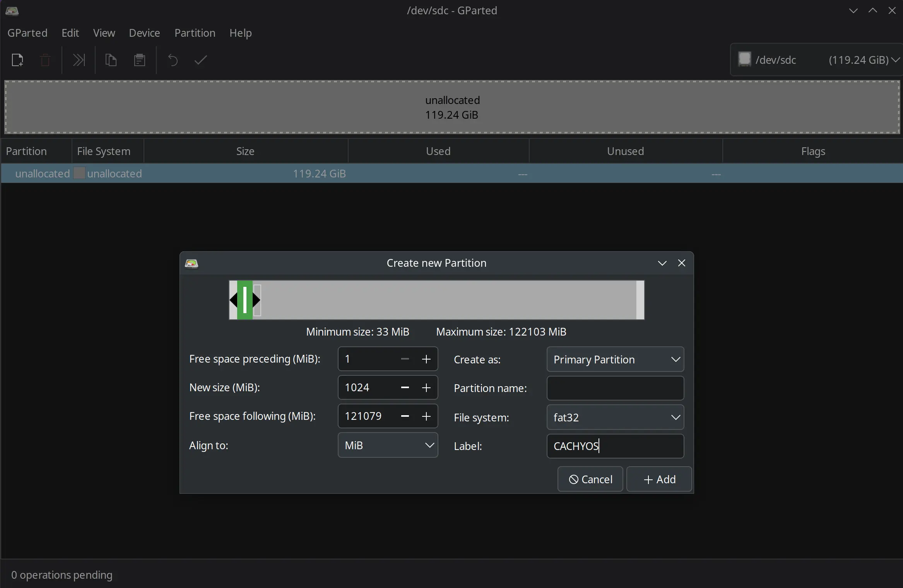Viewport: 903px width, 588px height.
Task: Open the Device menu
Action: pyautogui.click(x=144, y=33)
